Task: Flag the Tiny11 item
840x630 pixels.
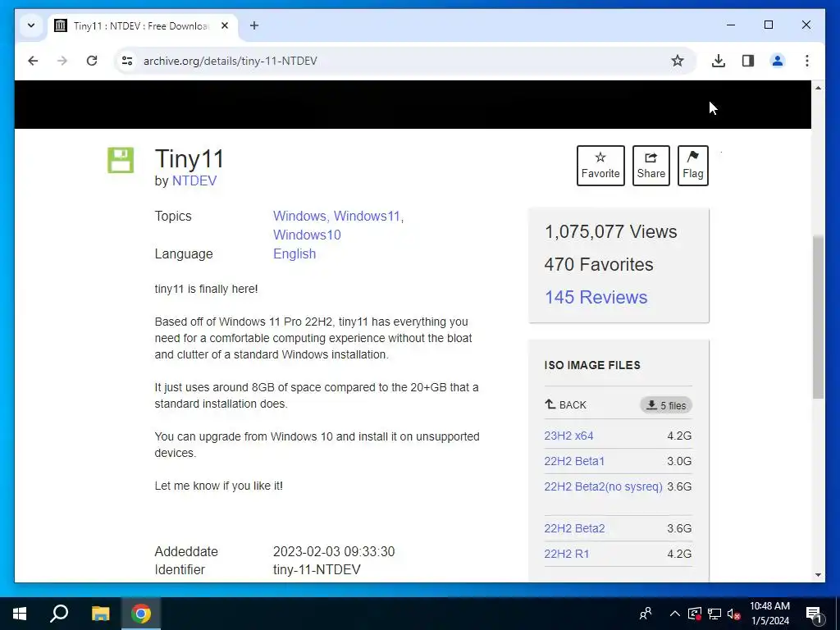Action: [x=692, y=166]
